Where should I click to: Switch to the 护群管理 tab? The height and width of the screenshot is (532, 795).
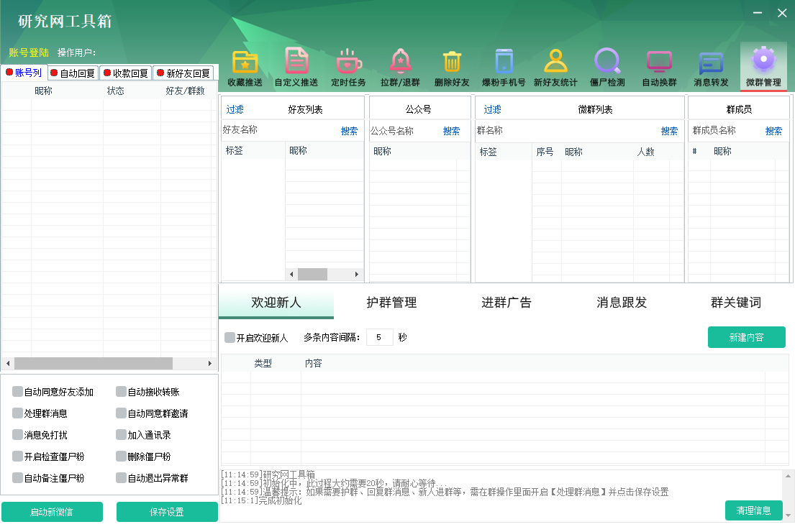pos(391,302)
